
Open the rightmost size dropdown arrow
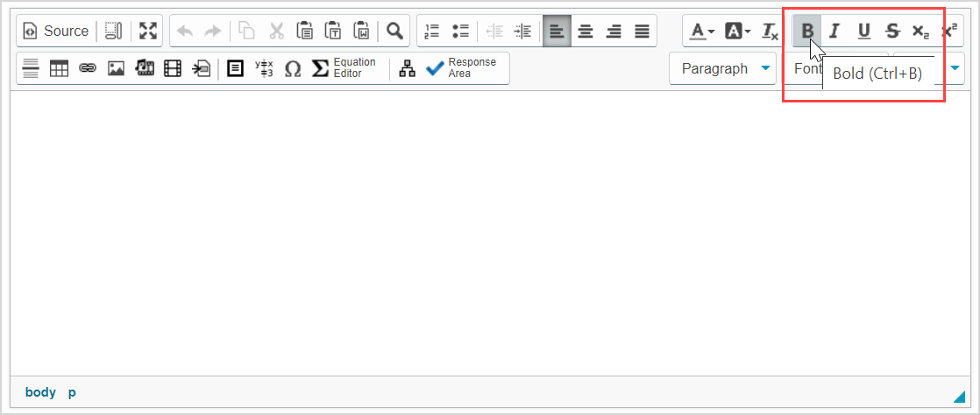(x=955, y=68)
